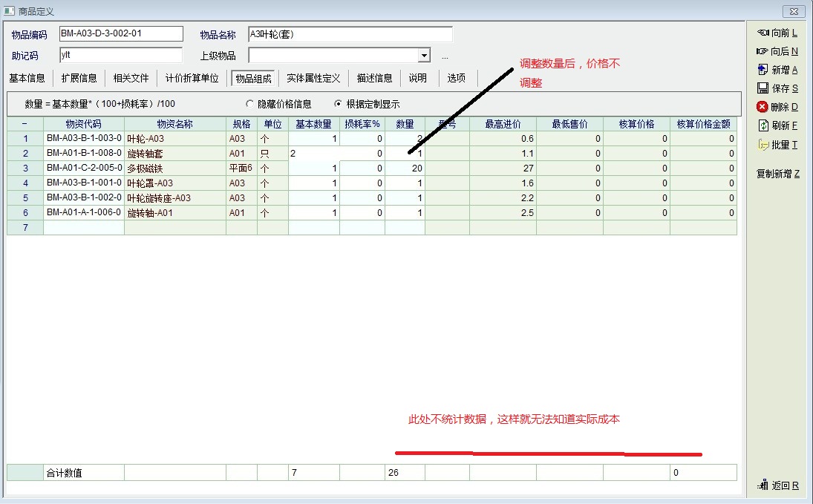The width and height of the screenshot is (813, 504).
Task: Click the 复制新增 button
Action: tap(777, 174)
